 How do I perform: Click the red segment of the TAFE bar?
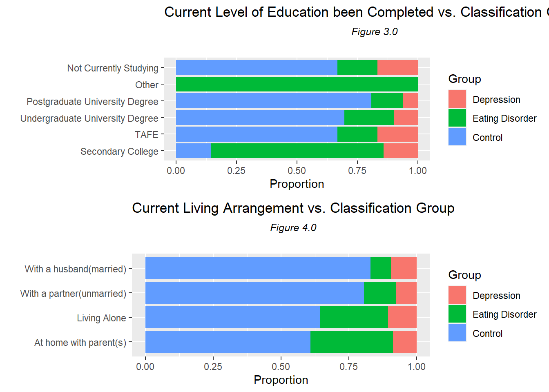click(397, 134)
